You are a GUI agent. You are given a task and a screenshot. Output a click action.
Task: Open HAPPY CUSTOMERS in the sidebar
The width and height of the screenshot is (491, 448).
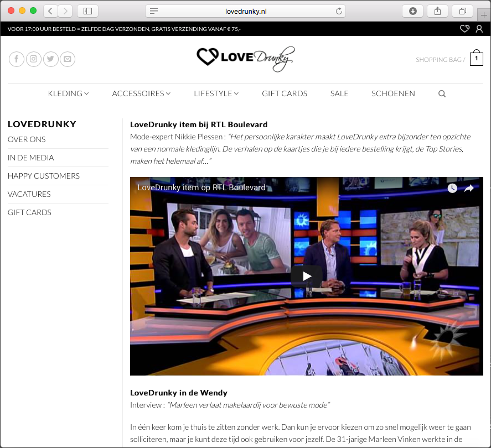[44, 176]
